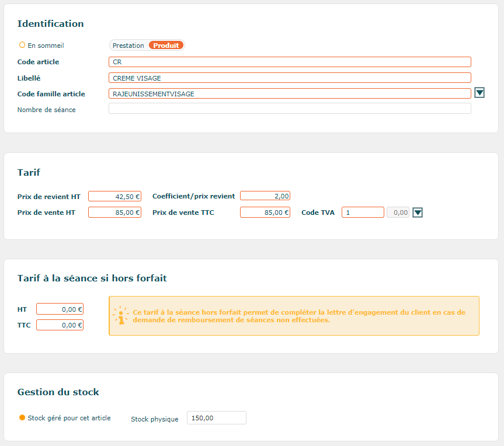
Task: Open the Code famille article dropdown arrow
Action: pyautogui.click(x=479, y=93)
